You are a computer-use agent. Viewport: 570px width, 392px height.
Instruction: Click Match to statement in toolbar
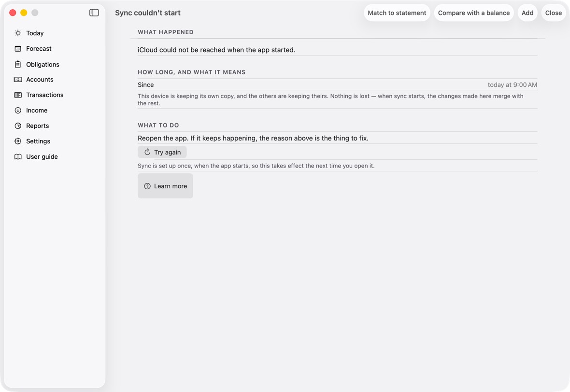point(397,13)
